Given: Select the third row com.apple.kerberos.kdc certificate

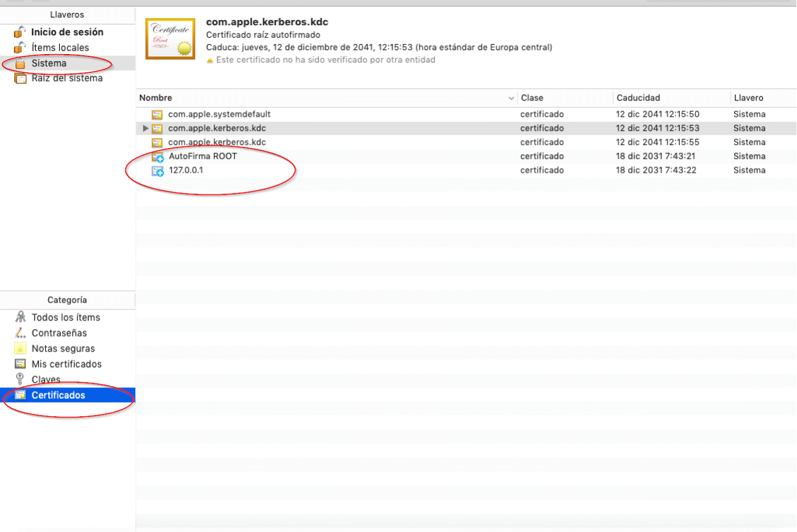Looking at the screenshot, I should pyautogui.click(x=217, y=142).
